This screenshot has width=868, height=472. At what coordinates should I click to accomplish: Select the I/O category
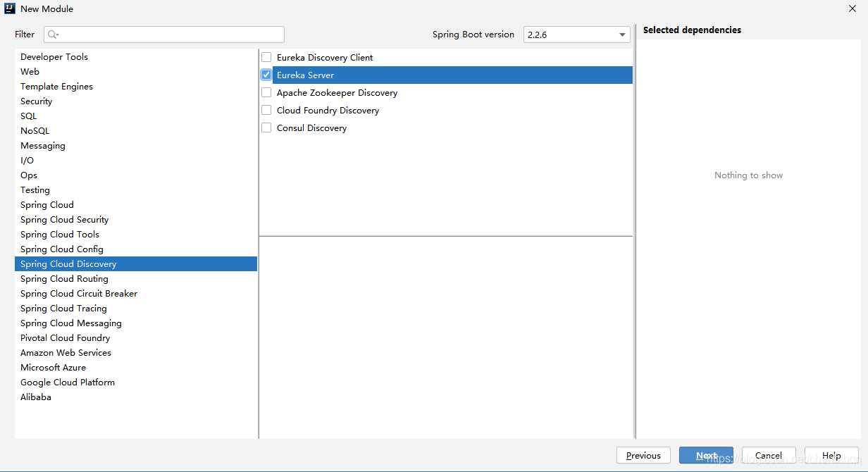[136, 161]
